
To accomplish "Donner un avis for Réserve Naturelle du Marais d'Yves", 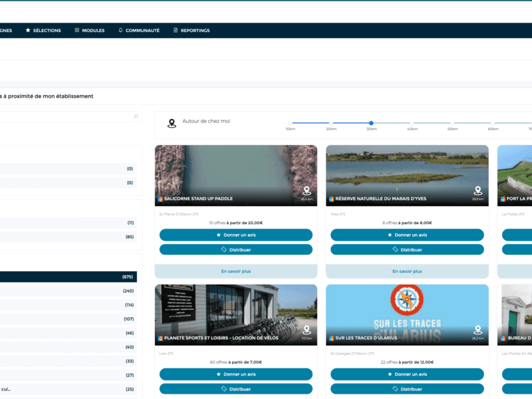I will (x=407, y=235).
